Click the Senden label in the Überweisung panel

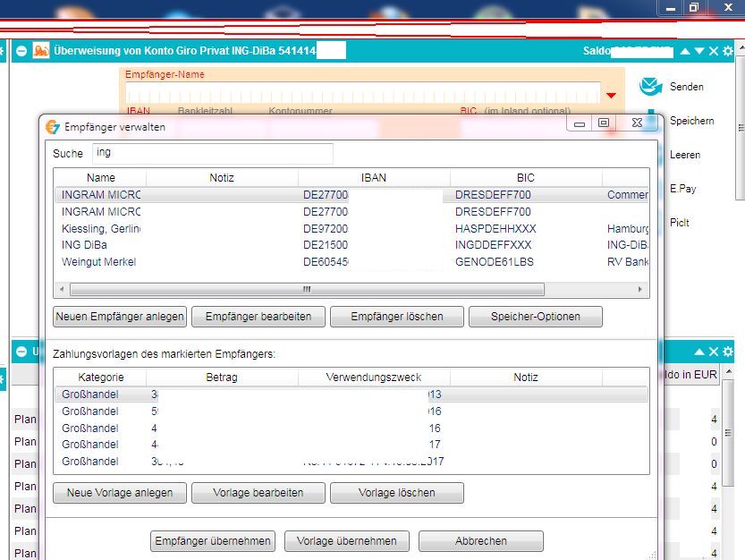[x=687, y=87]
